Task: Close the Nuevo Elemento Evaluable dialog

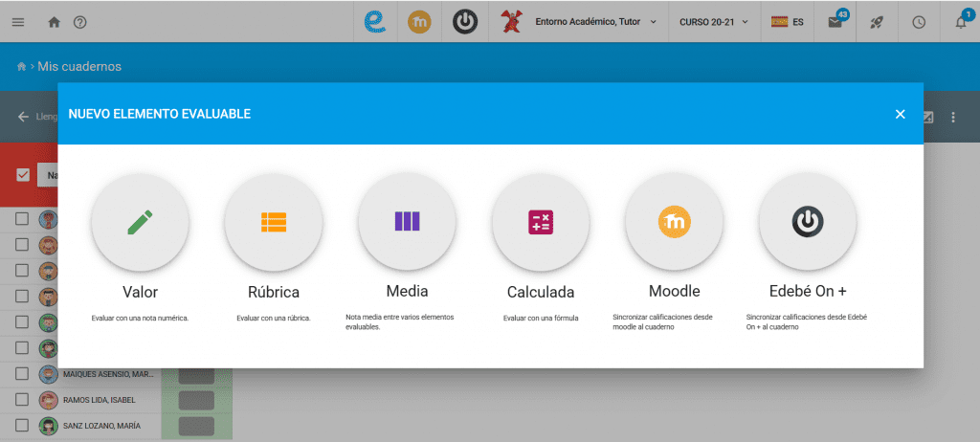Action: point(900,114)
